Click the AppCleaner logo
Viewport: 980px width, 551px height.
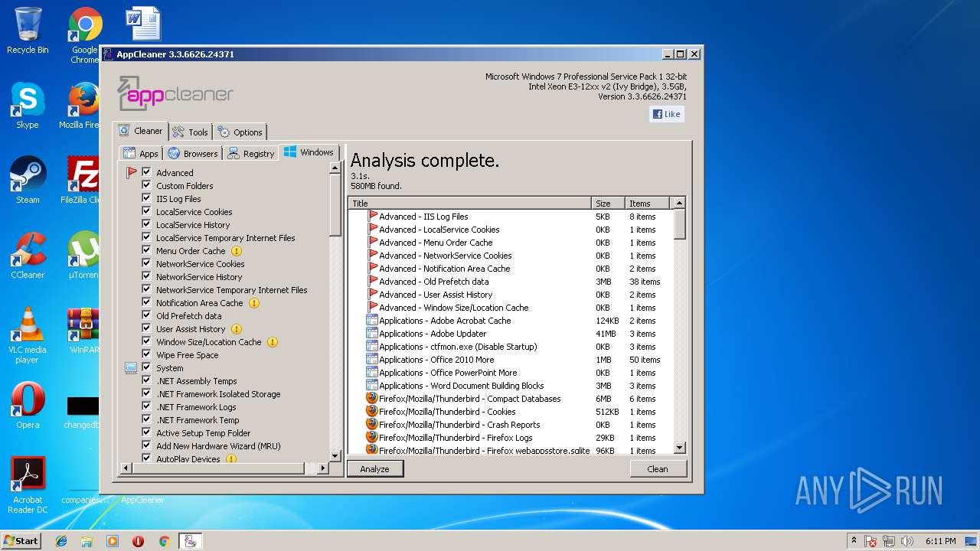click(175, 93)
